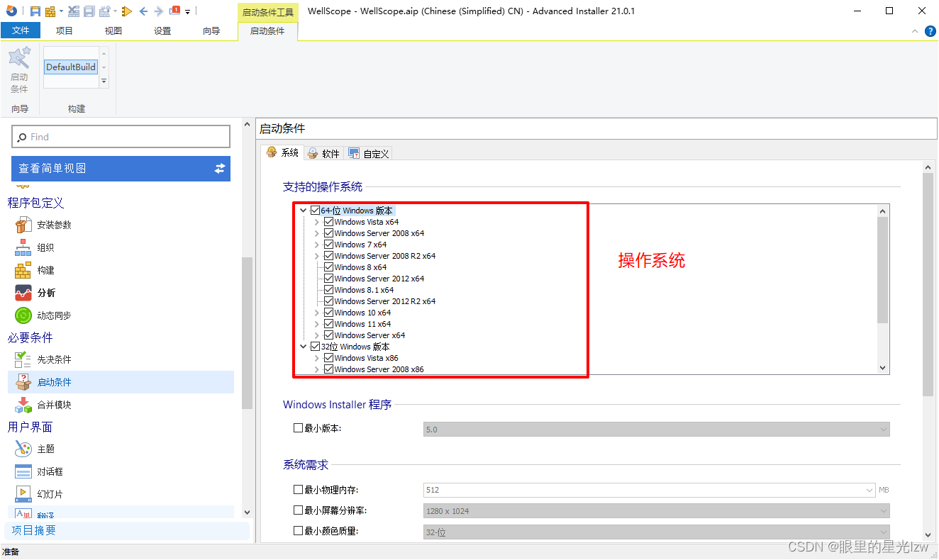Uncheck Windows 10 x64 support
The width and height of the screenshot is (939, 560).
328,313
